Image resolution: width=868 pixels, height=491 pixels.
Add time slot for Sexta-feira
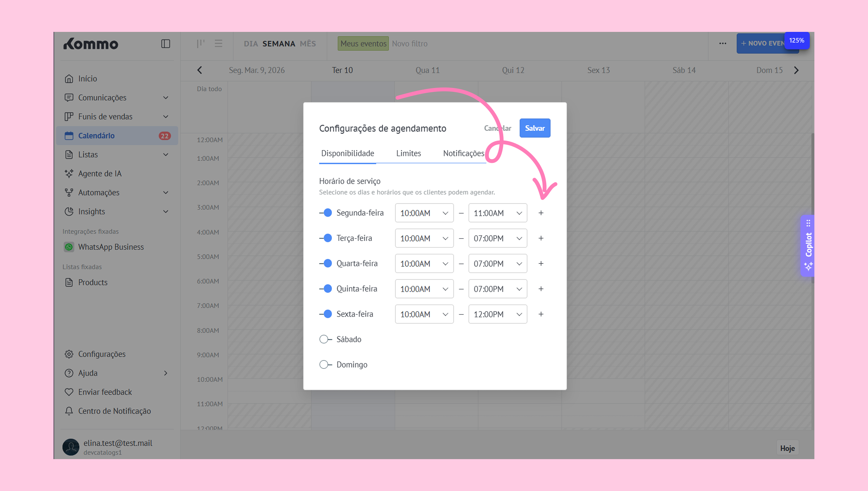point(541,314)
